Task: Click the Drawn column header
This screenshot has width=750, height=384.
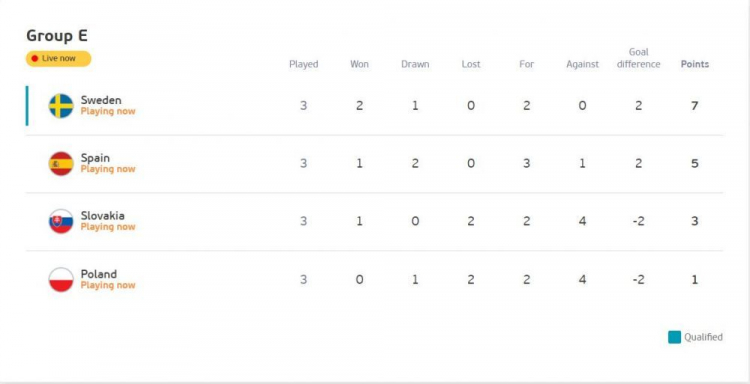Action: click(x=415, y=64)
